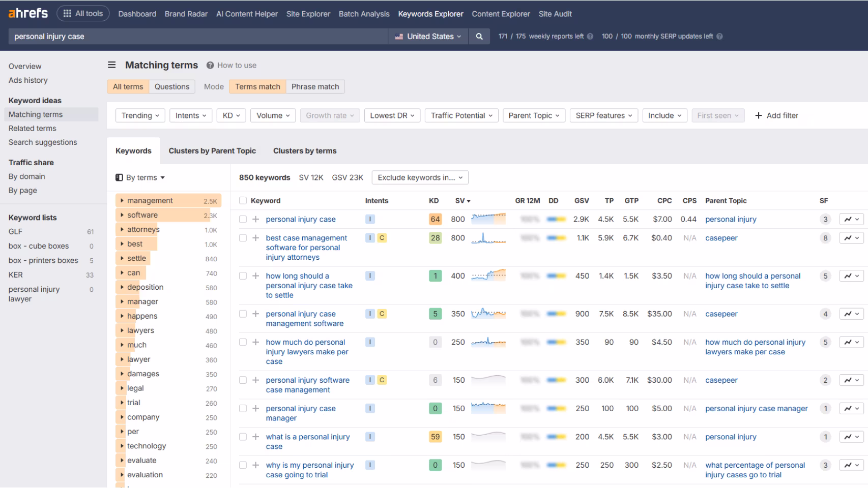Click the Add filter button
This screenshot has height=488, width=868.
(776, 115)
